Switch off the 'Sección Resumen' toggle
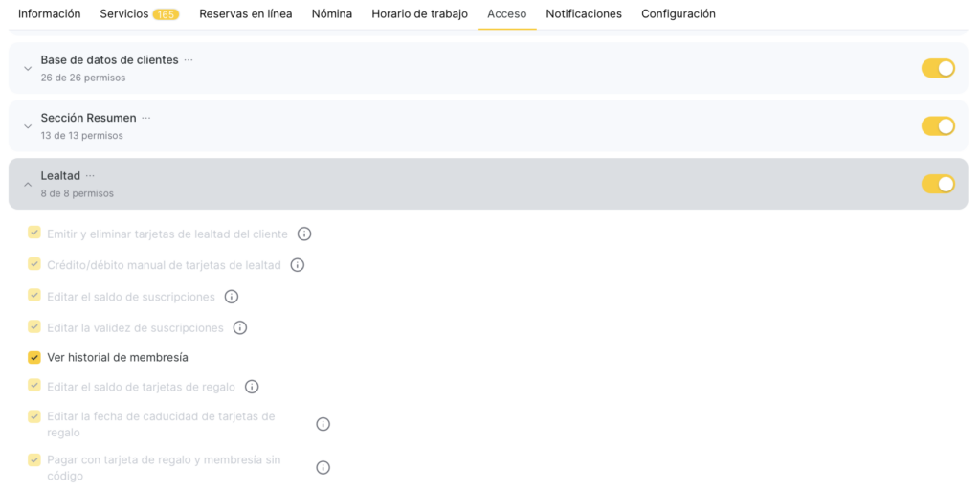The image size is (980, 491). pyautogui.click(x=938, y=126)
